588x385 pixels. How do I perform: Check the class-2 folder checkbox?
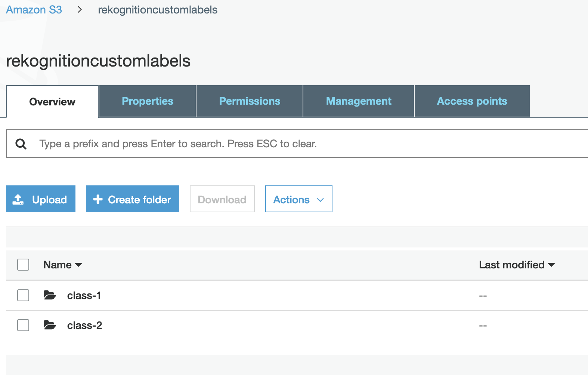coord(23,325)
